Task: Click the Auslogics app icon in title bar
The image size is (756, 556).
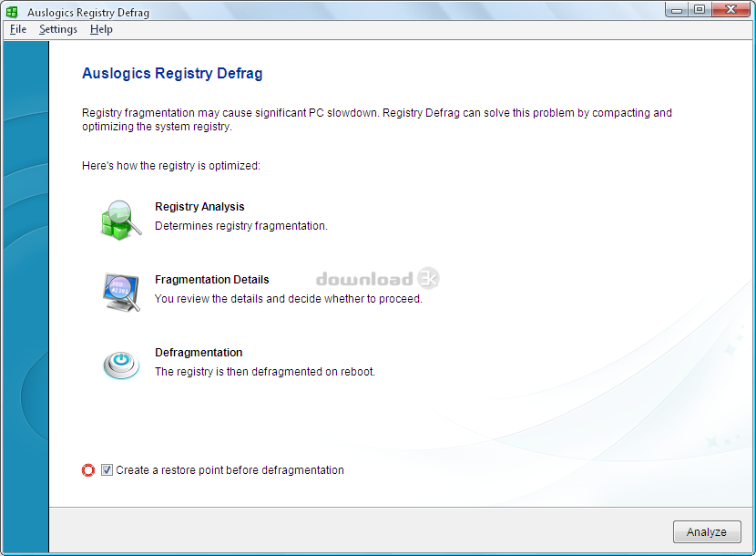Action: [x=13, y=13]
